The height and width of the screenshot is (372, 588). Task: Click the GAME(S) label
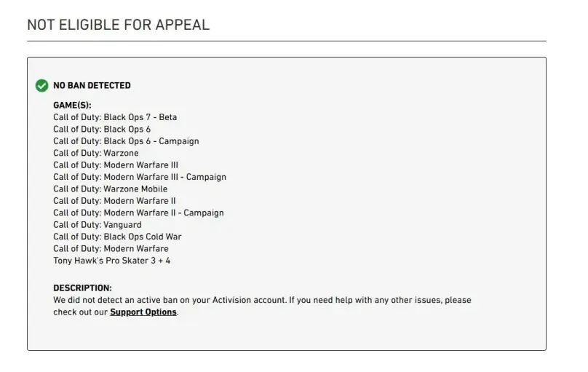click(x=72, y=106)
